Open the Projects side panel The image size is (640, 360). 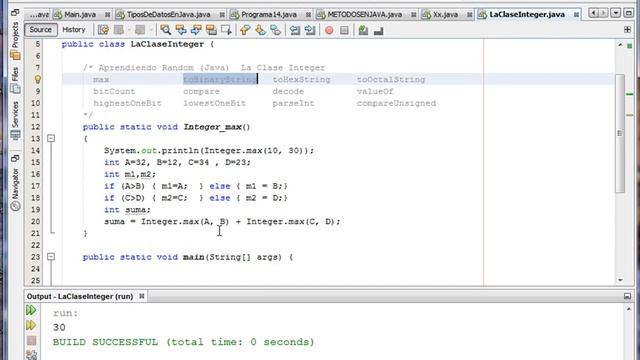click(15, 40)
